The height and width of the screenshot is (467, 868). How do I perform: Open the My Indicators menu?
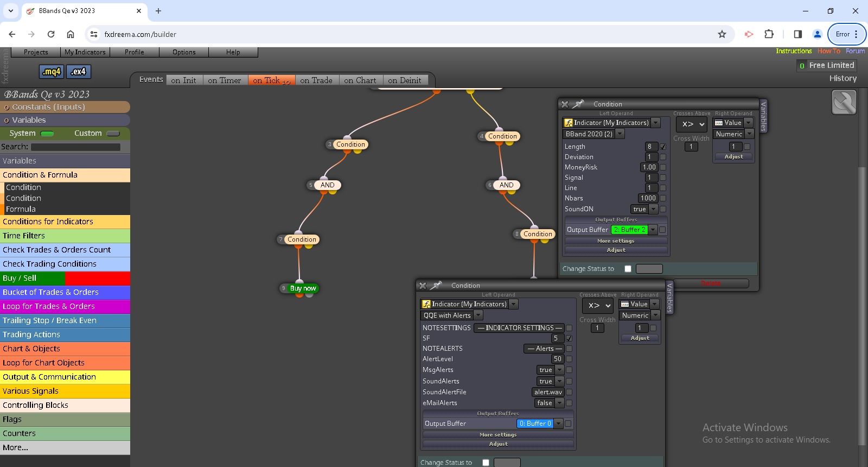point(85,52)
